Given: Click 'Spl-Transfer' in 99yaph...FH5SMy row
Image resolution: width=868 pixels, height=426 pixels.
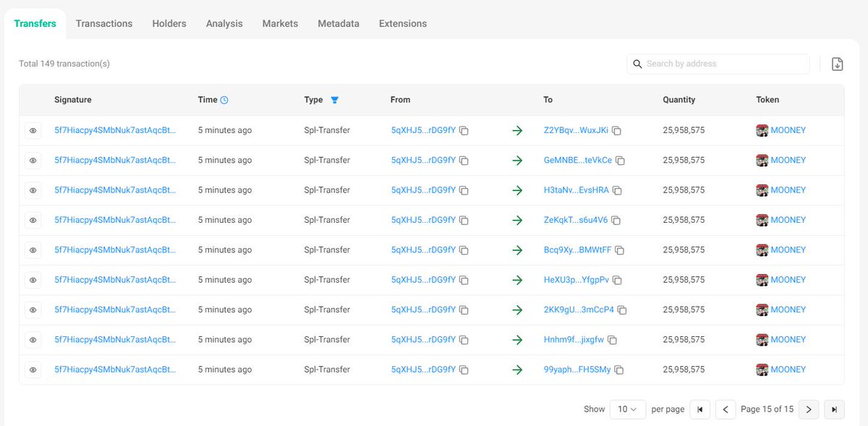Looking at the screenshot, I should 327,369.
